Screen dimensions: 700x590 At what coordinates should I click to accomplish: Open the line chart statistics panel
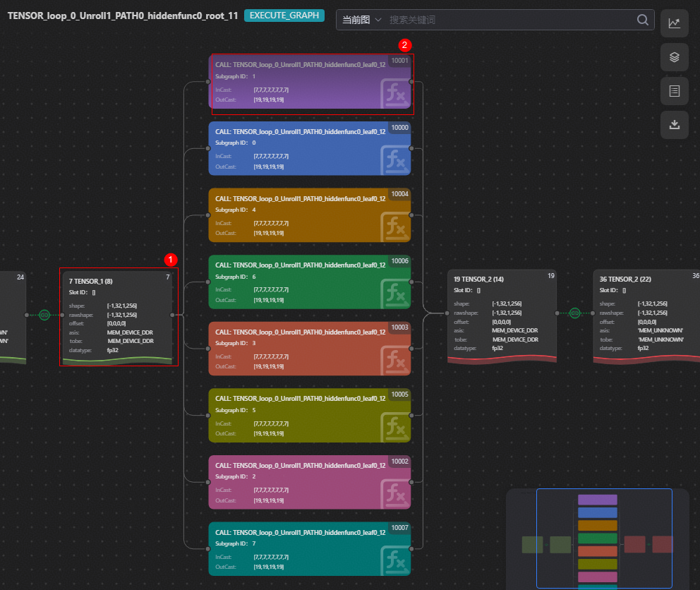pos(674,23)
